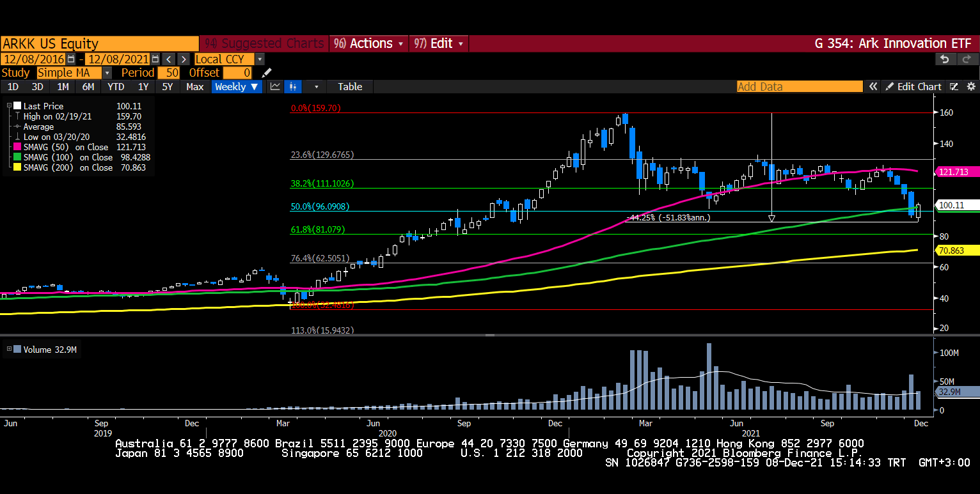Image resolution: width=980 pixels, height=494 pixels.
Task: Click the SMAVG (50) magenta color swatch
Action: coord(17,147)
